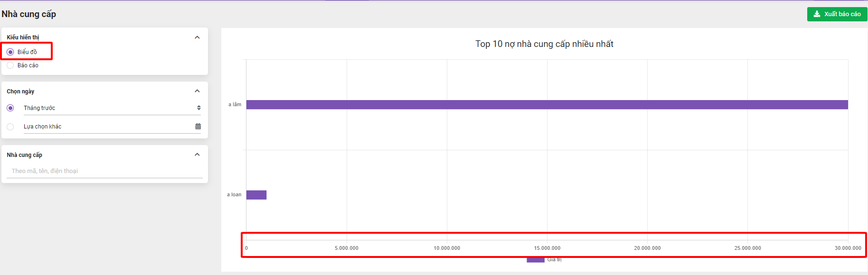Collapse the Chọn ngày section chevron
The height and width of the screenshot is (275, 868).
(197, 91)
